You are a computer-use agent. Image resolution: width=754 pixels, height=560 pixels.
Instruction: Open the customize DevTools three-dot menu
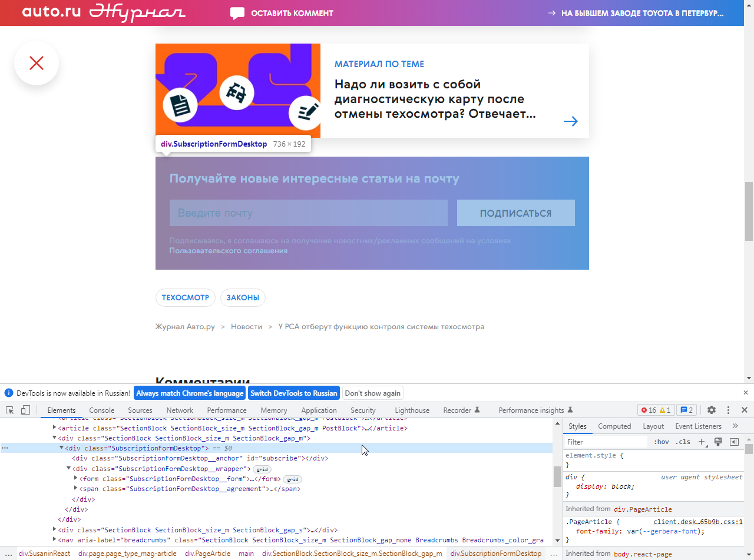[x=728, y=410]
